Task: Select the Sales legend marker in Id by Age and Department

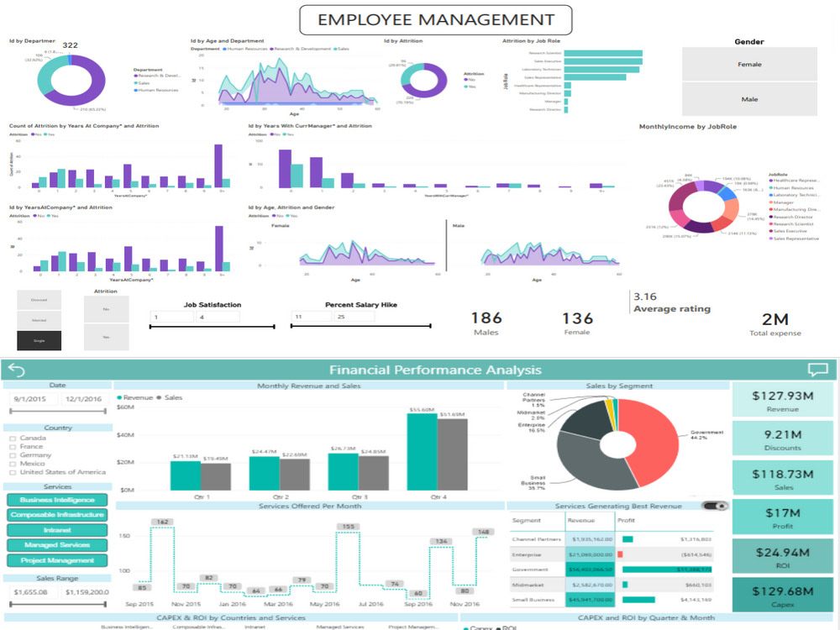Action: coord(334,49)
